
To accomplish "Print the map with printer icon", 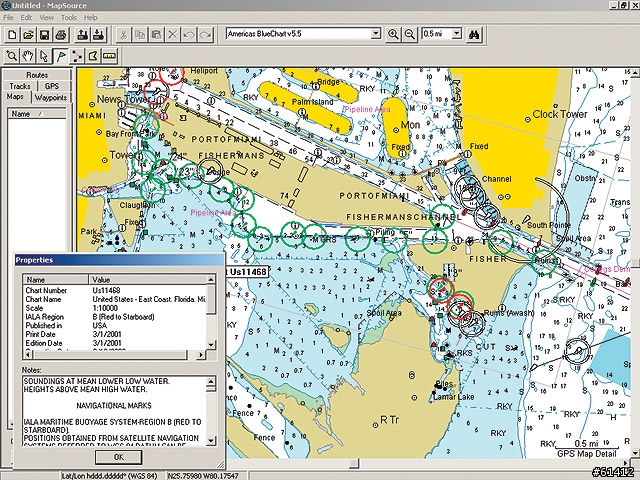I will (x=61, y=35).
